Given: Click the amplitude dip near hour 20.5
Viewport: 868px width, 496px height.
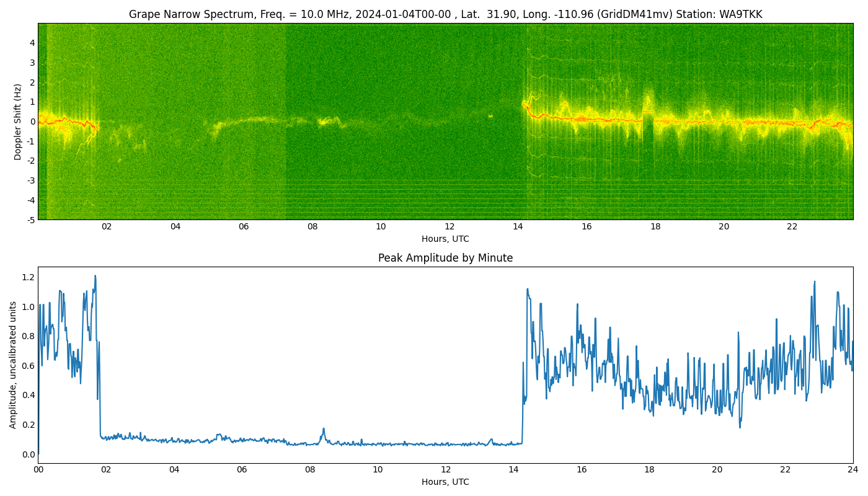Looking at the screenshot, I should tap(740, 423).
